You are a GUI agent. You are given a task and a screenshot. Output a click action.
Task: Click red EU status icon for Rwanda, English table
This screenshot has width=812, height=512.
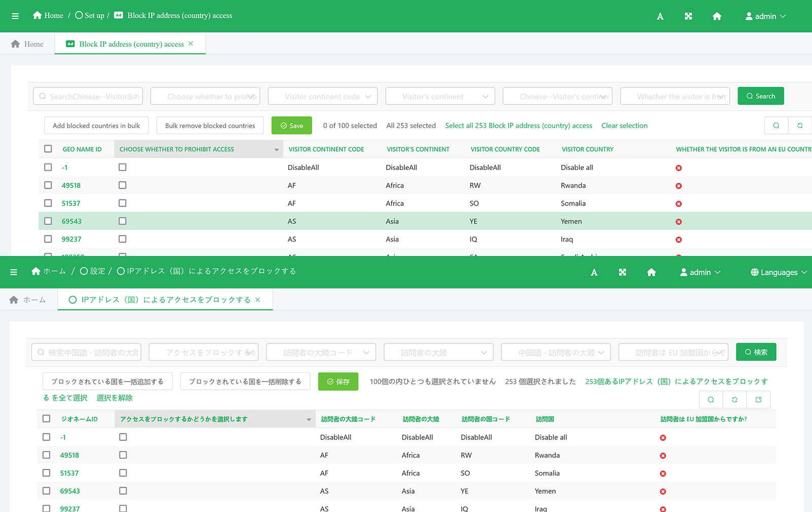pos(679,186)
